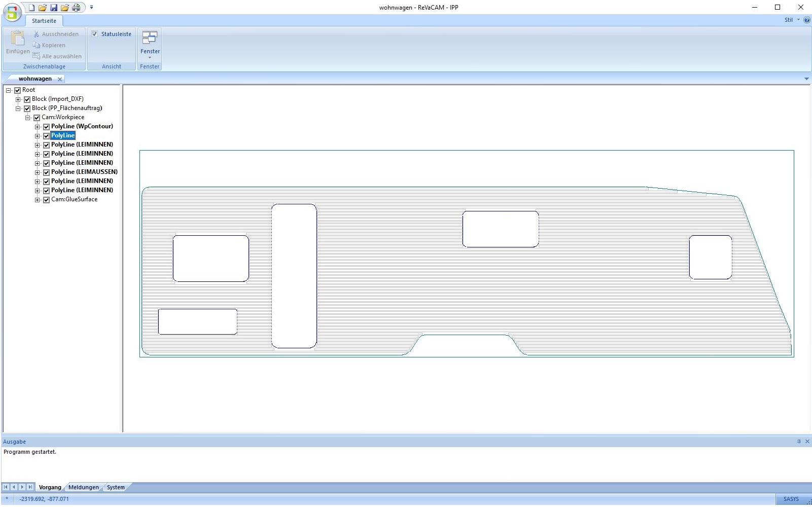Close the Ausgabe output panel

807,442
